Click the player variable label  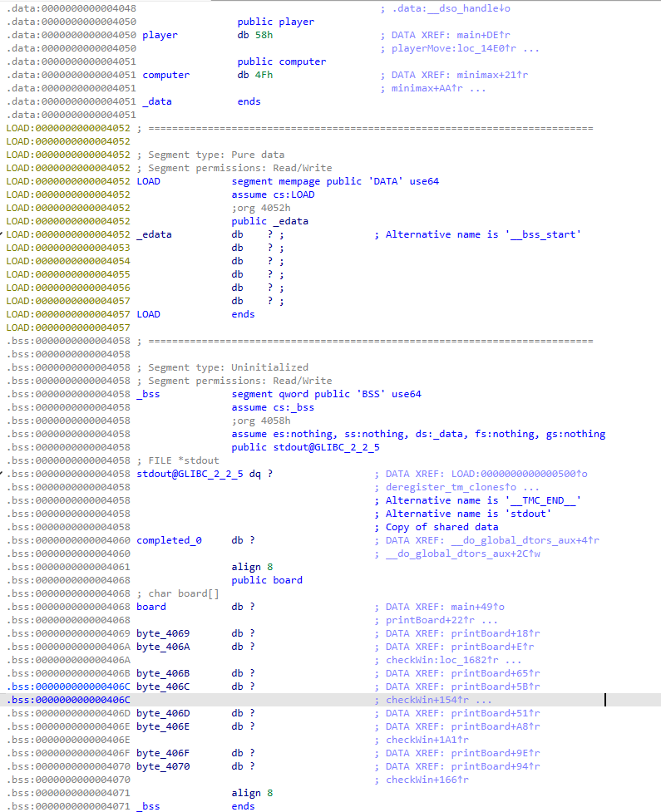(160, 35)
